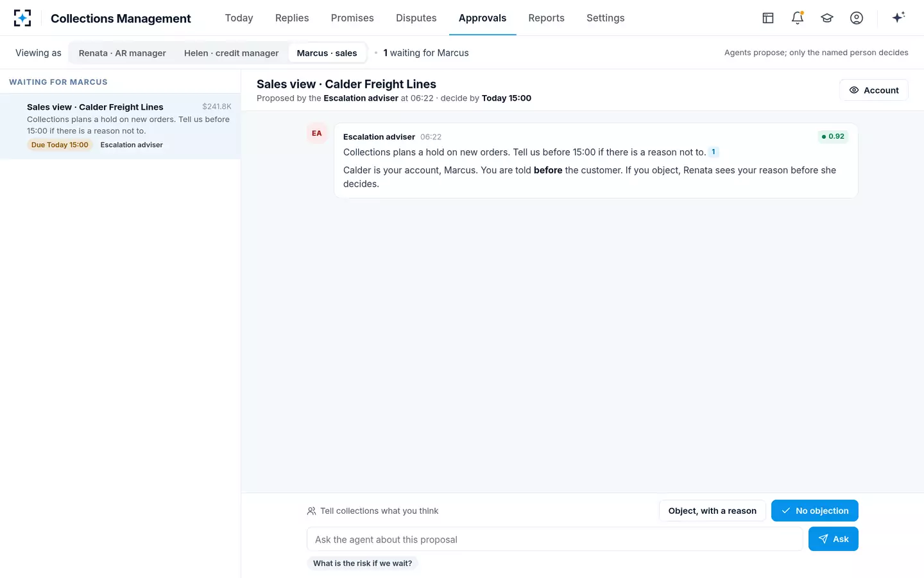Click the Due Today 15:00 badge

click(x=60, y=145)
